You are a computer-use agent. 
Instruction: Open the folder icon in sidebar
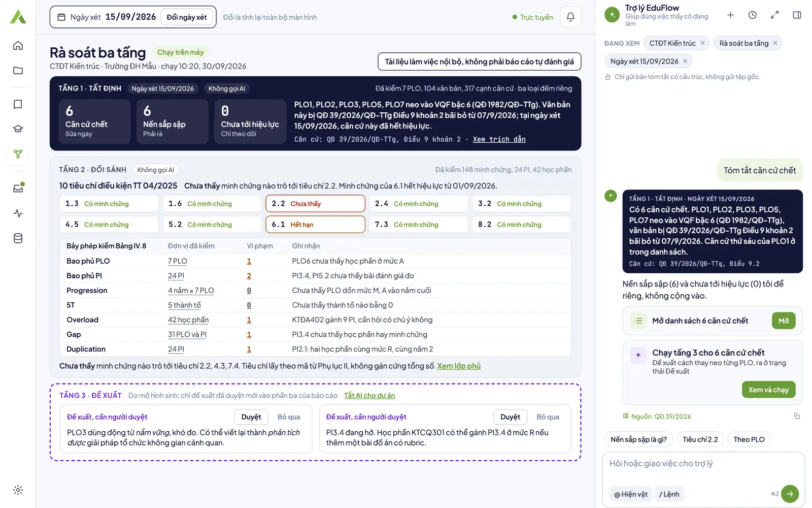(18, 71)
